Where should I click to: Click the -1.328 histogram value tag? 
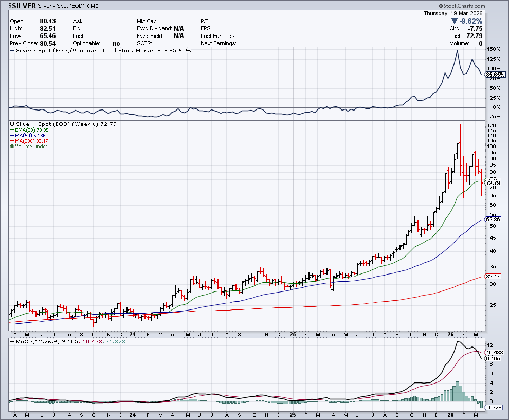[x=495, y=407]
